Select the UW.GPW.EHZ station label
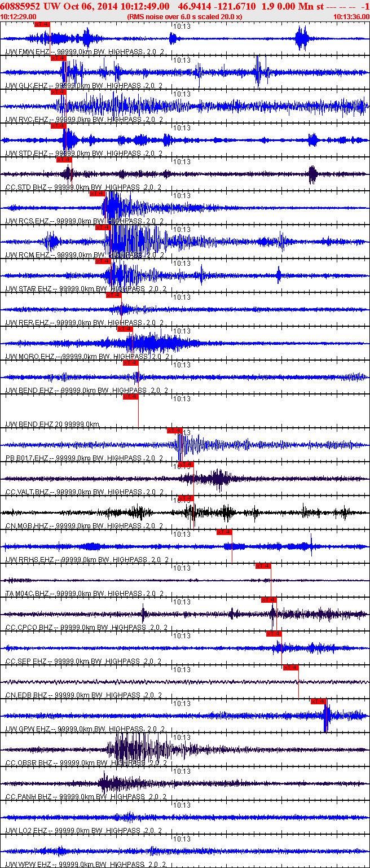Image resolution: width=370 pixels, height=868 pixels. click(x=85, y=729)
